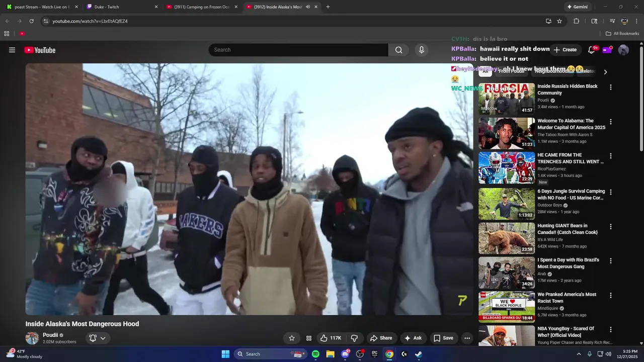Open Hunting GIANT Bears in Canada thumbnail

pos(507,238)
